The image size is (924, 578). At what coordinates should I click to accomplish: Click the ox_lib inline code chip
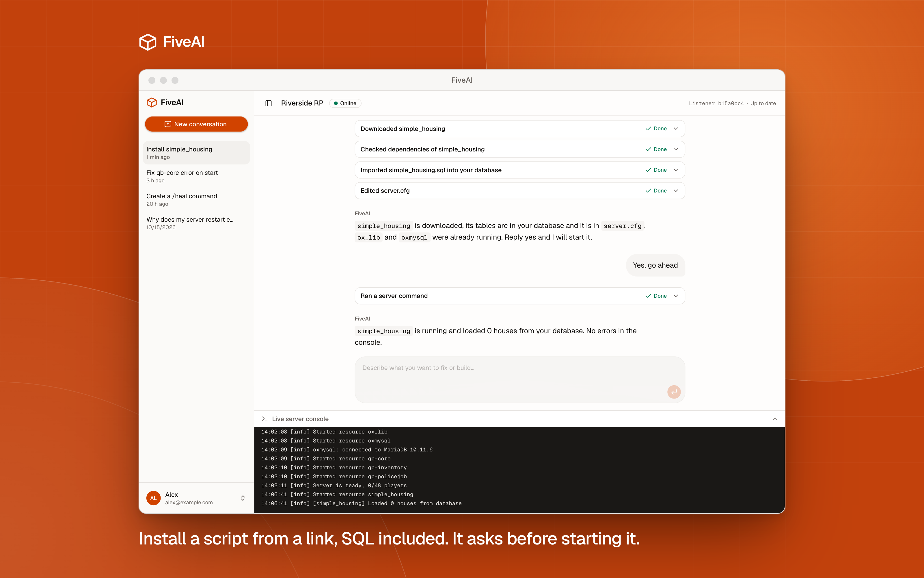(368, 237)
